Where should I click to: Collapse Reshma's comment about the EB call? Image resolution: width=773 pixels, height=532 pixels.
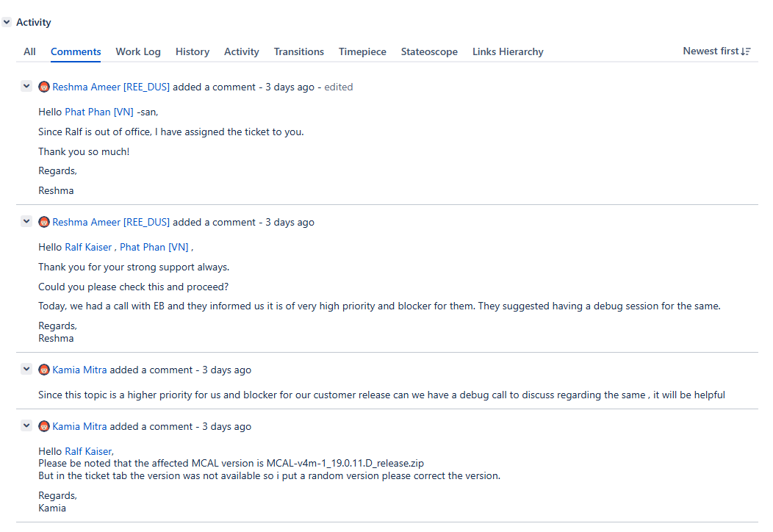26,221
